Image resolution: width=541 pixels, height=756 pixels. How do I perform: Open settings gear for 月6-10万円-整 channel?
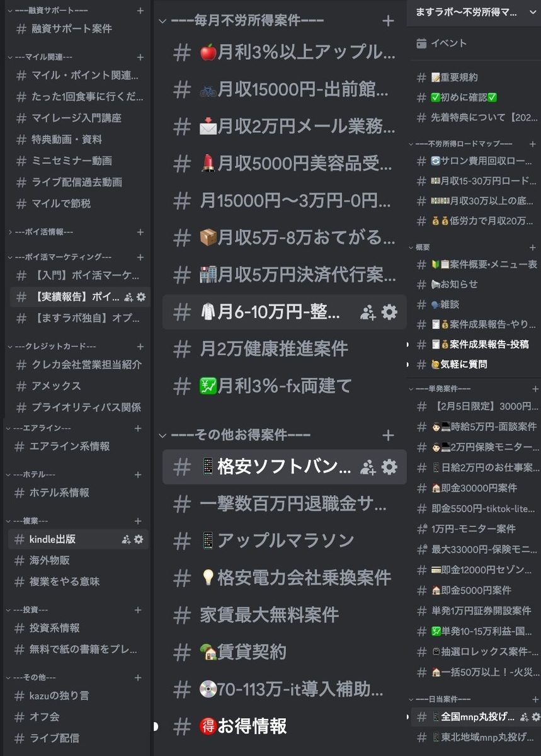point(390,312)
